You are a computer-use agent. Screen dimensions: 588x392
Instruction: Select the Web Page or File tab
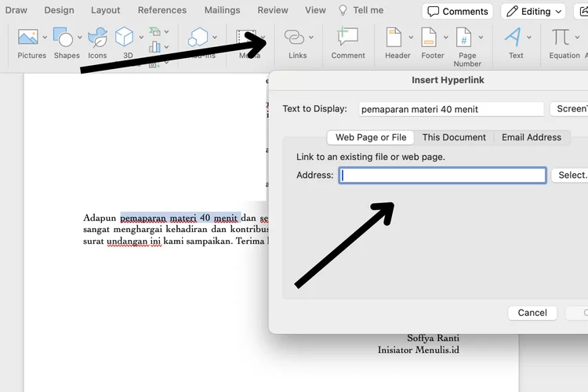371,137
